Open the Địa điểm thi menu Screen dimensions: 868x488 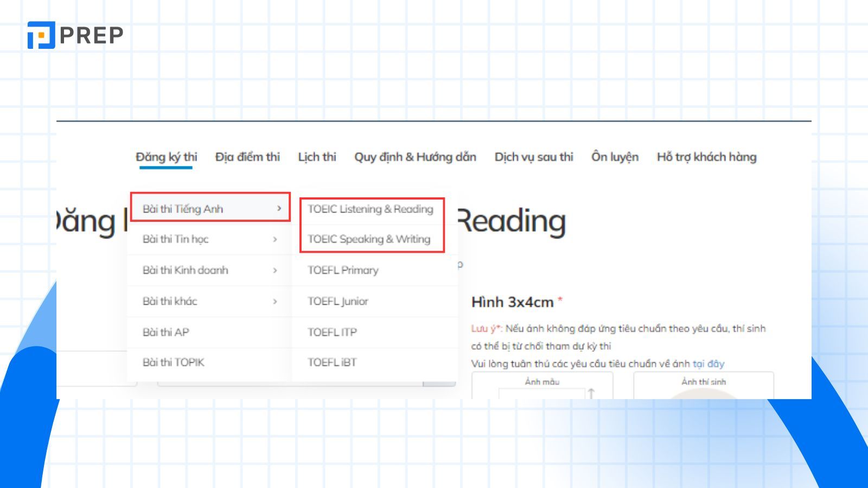[x=247, y=157]
